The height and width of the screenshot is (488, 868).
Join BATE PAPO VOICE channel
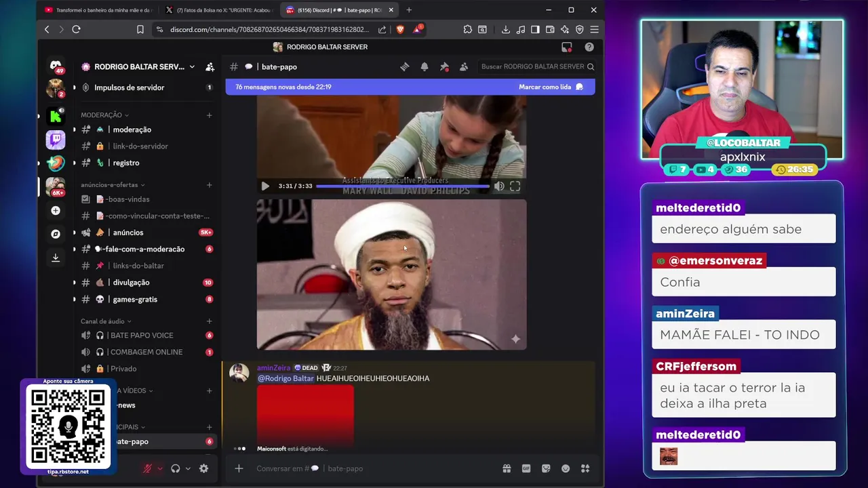[146, 335]
